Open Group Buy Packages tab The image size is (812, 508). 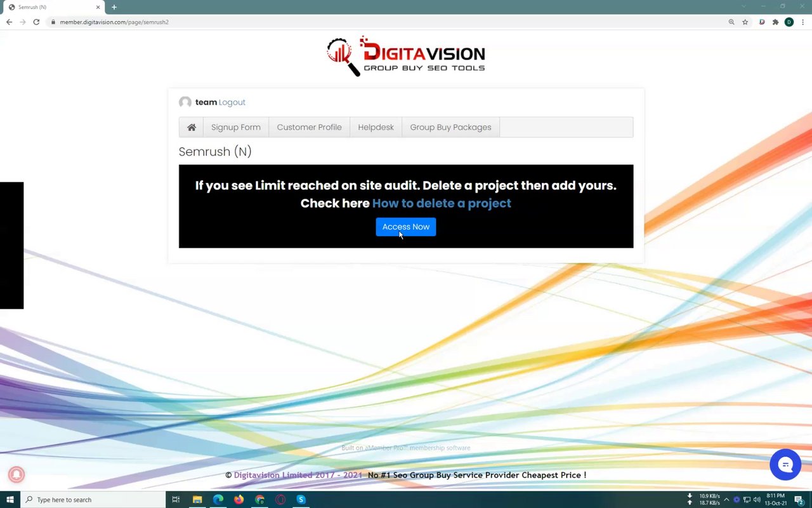point(451,127)
